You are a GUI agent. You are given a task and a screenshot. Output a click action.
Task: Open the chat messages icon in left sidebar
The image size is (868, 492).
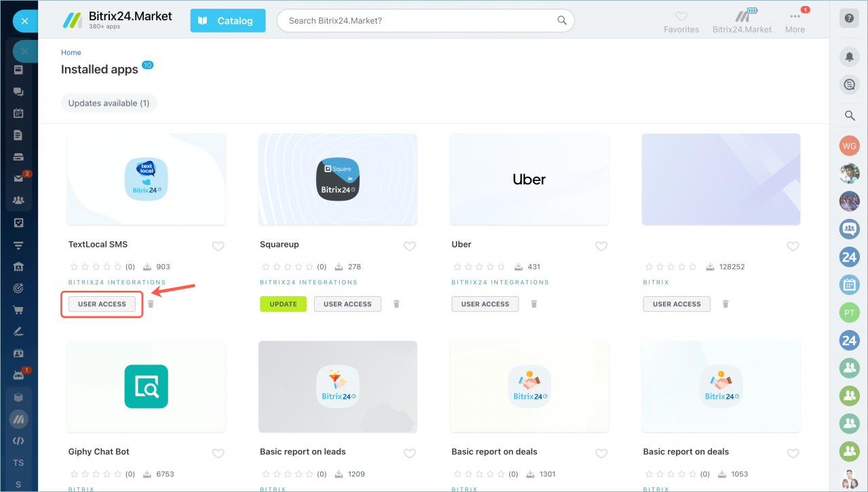[18, 91]
